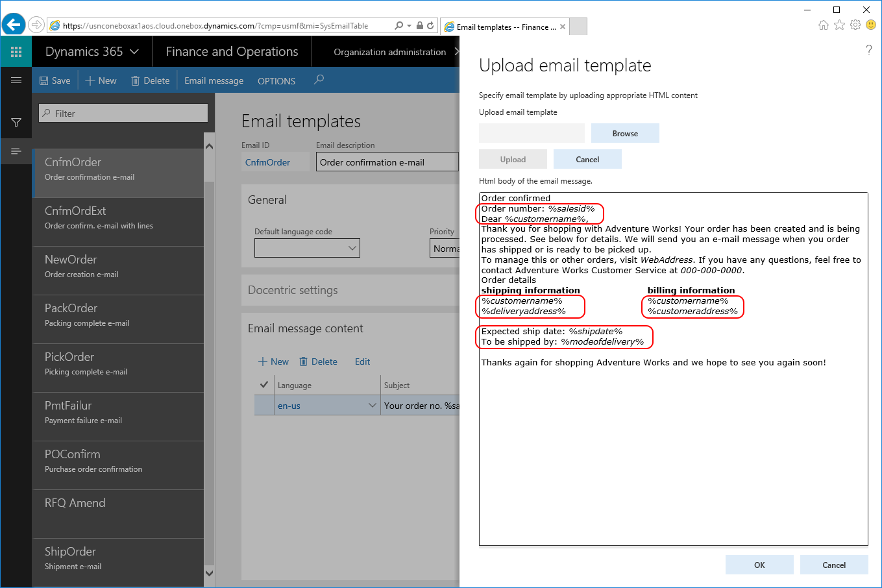
Task: Delete the email message content row
Action: click(x=318, y=361)
